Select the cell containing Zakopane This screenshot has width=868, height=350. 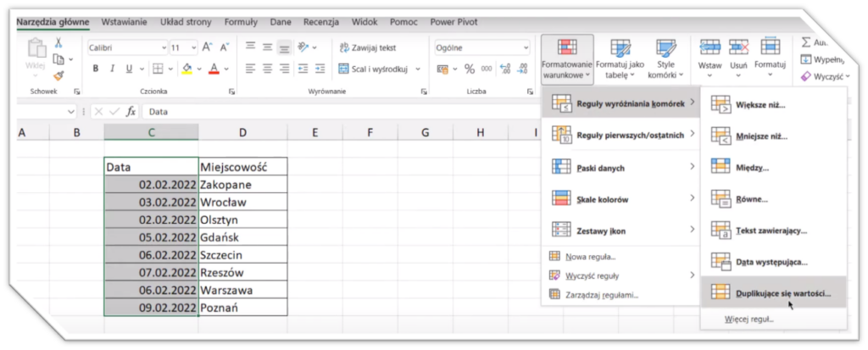point(242,184)
